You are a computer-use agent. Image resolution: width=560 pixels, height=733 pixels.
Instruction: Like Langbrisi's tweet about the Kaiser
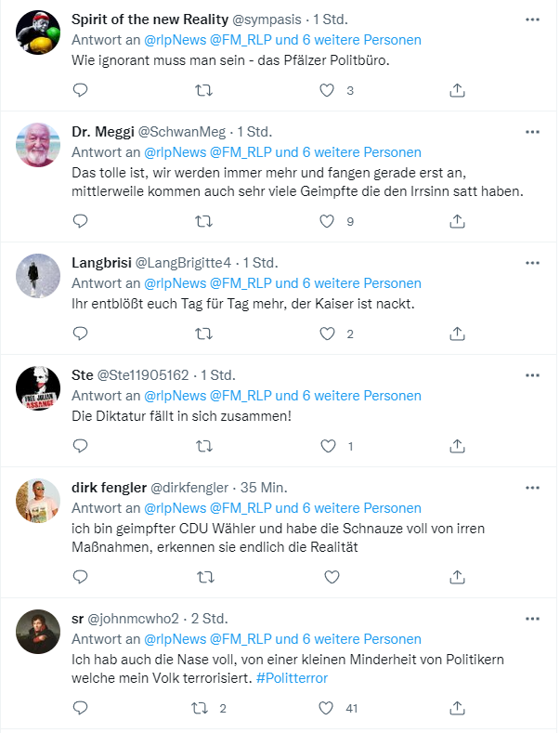327,334
